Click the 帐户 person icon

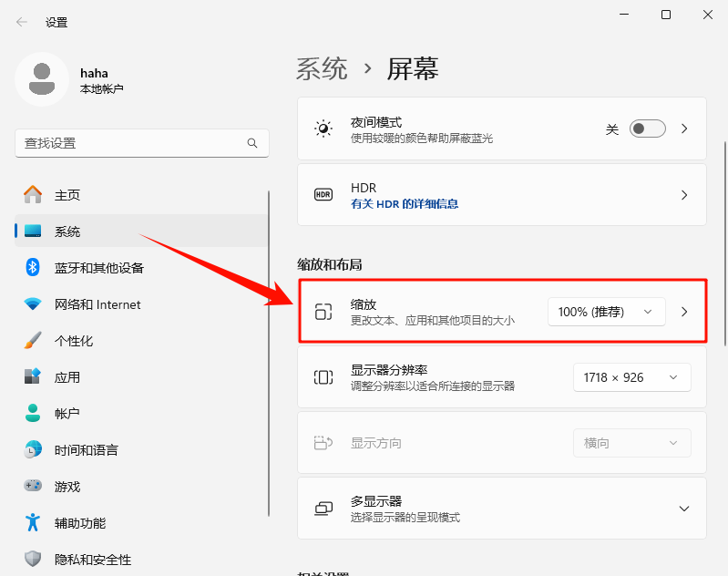(33, 413)
